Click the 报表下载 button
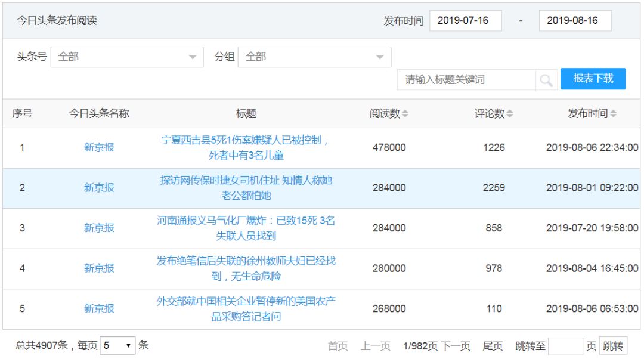This screenshot has height=362, width=644. pyautogui.click(x=593, y=79)
